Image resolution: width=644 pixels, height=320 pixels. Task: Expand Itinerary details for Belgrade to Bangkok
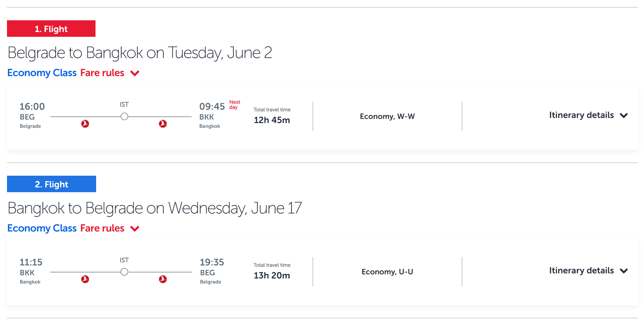pos(588,115)
